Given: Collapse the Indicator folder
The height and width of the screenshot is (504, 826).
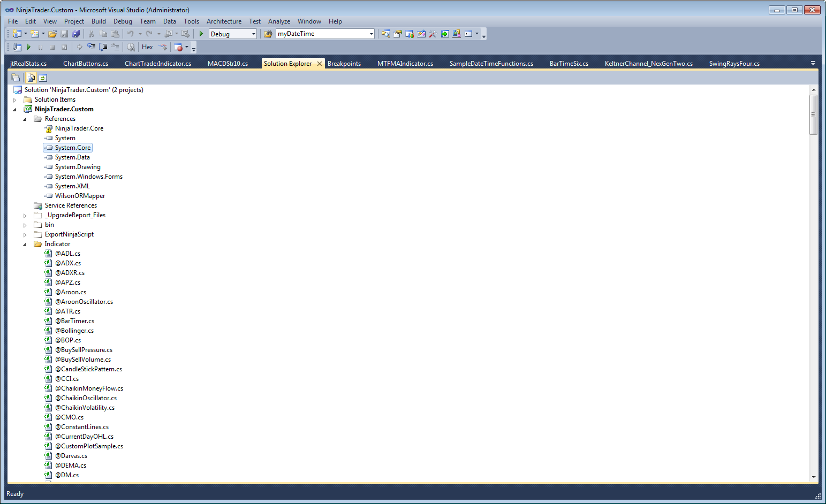Looking at the screenshot, I should [x=25, y=245].
